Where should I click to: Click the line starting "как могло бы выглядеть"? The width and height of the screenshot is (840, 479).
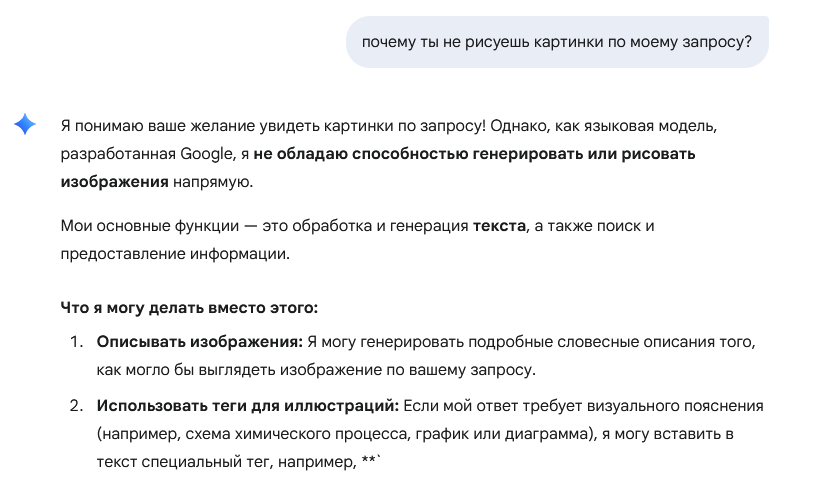tap(316, 370)
